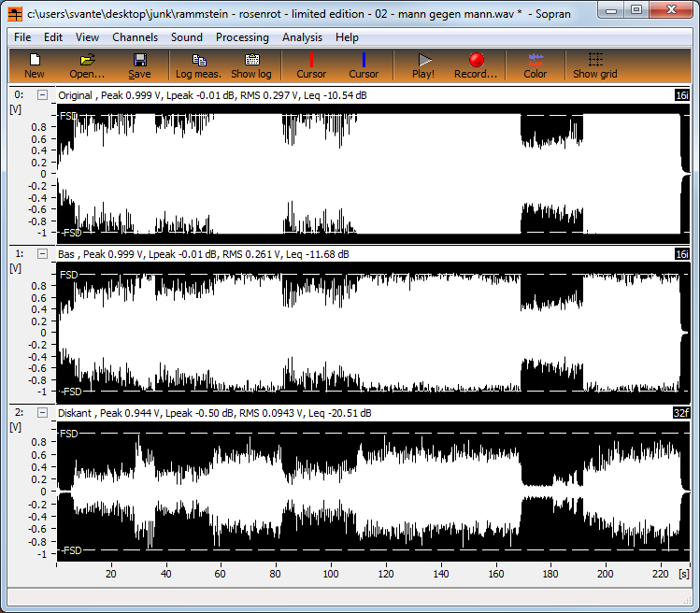
Task: Select the red Cursor tool
Action: click(x=311, y=64)
